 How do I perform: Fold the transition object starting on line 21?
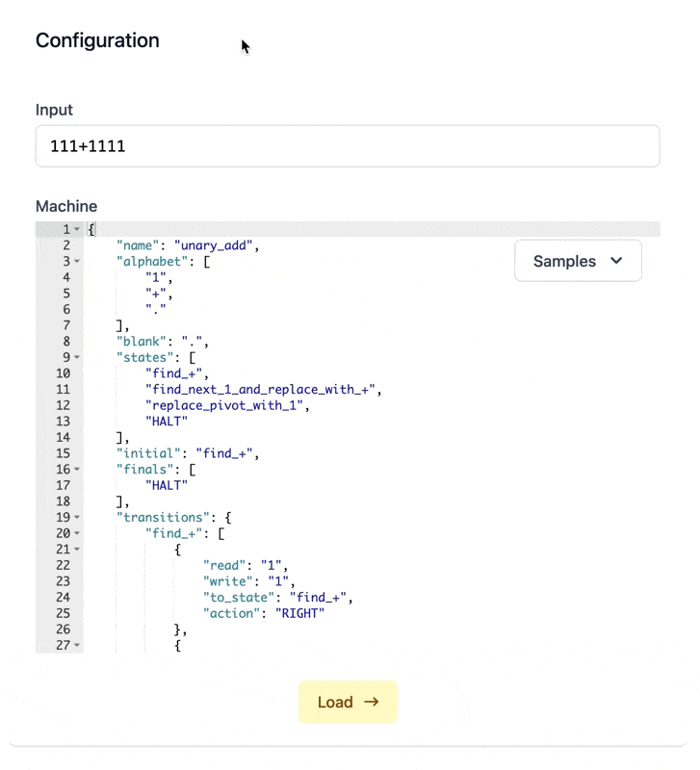pyautogui.click(x=77, y=550)
